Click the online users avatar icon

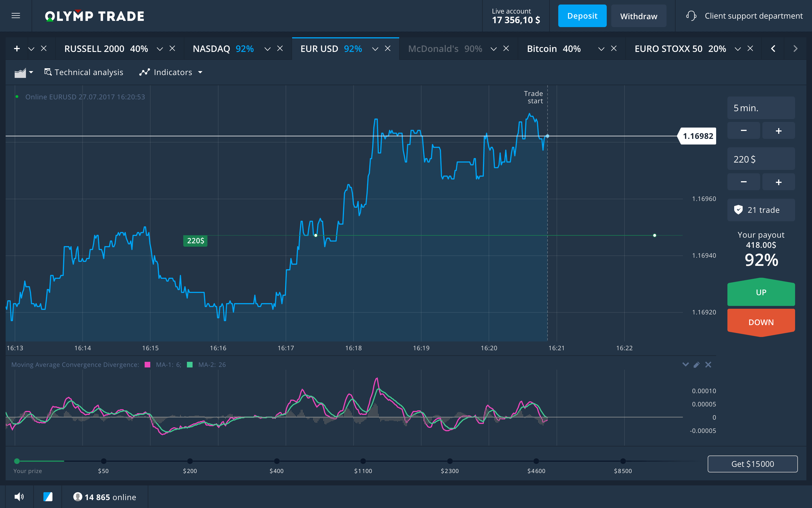coord(78,497)
